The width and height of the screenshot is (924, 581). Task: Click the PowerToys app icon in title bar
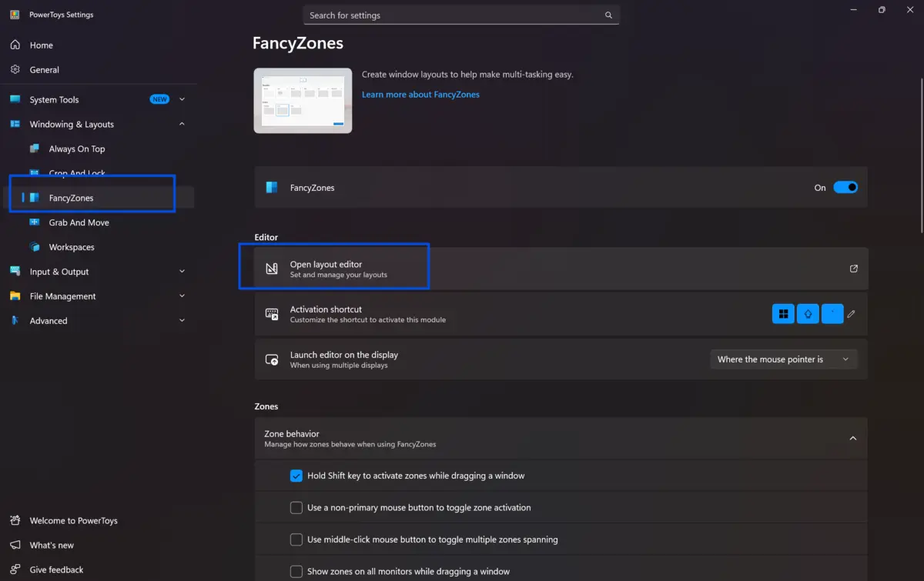pyautogui.click(x=15, y=15)
